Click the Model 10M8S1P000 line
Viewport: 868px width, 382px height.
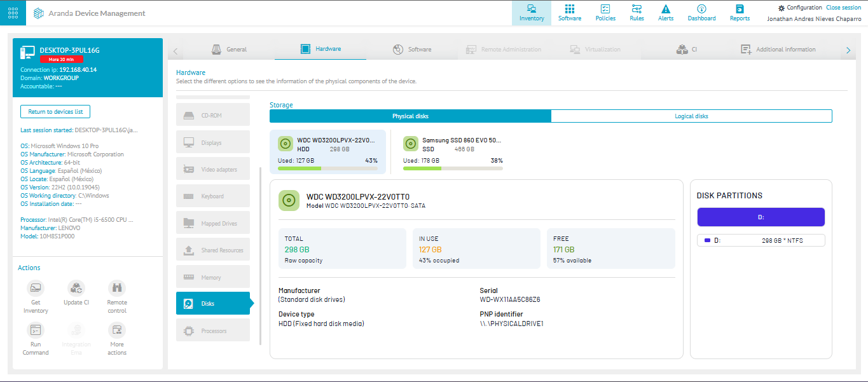point(47,236)
